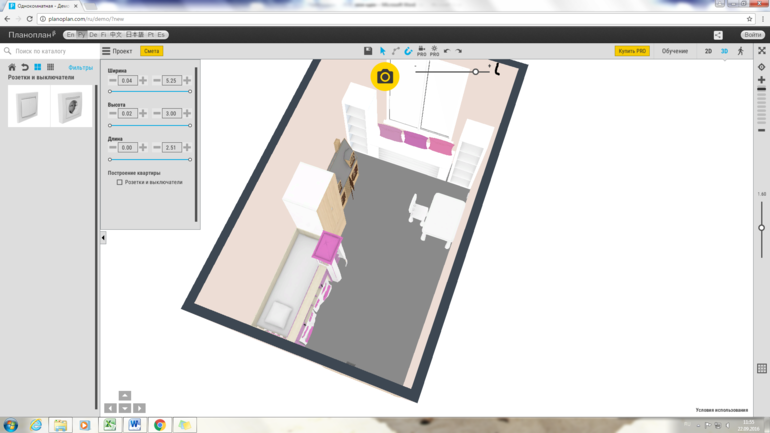Screen dimensions: 770x433
Task: Click the Купить PRO button
Action: click(632, 51)
